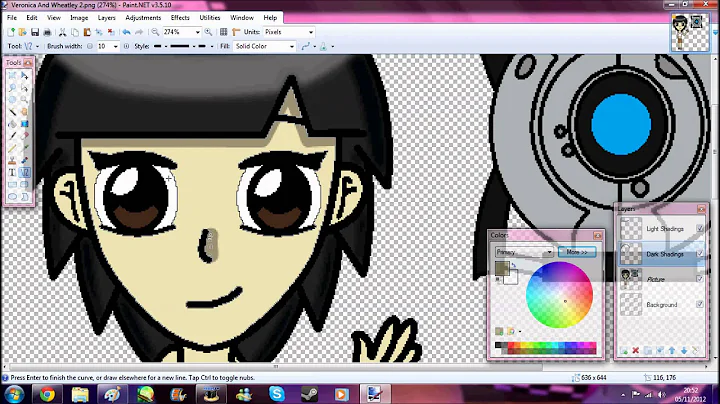Open the Layers menu
This screenshot has height=404, width=720.
click(x=107, y=17)
